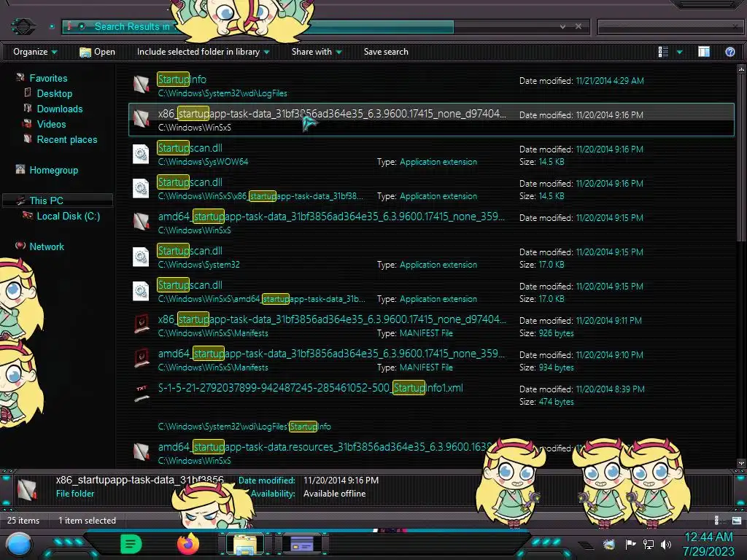Screen dimensions: 747x560
Task: Click the StartupInfo folder icon
Action: click(x=141, y=85)
